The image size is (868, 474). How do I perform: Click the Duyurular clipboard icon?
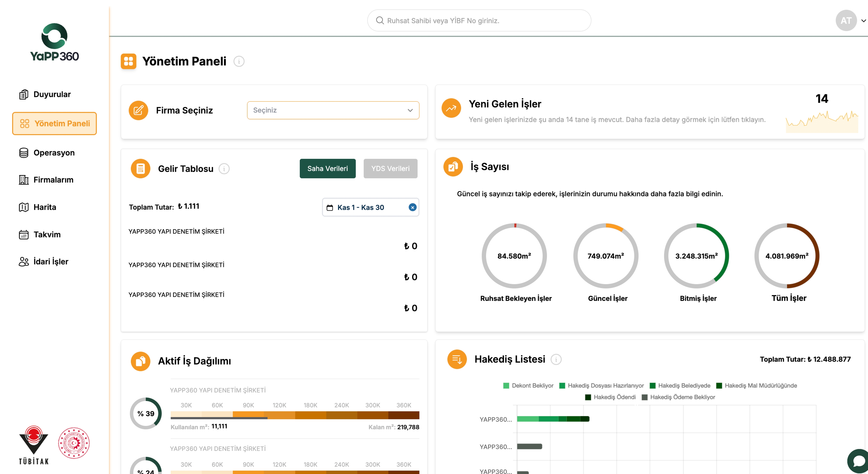point(24,94)
